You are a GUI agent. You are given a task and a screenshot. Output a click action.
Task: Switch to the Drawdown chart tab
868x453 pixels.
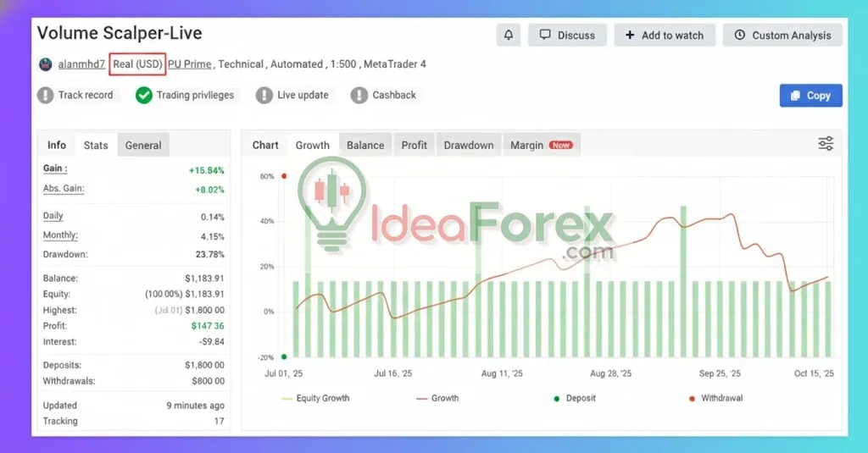tap(468, 145)
